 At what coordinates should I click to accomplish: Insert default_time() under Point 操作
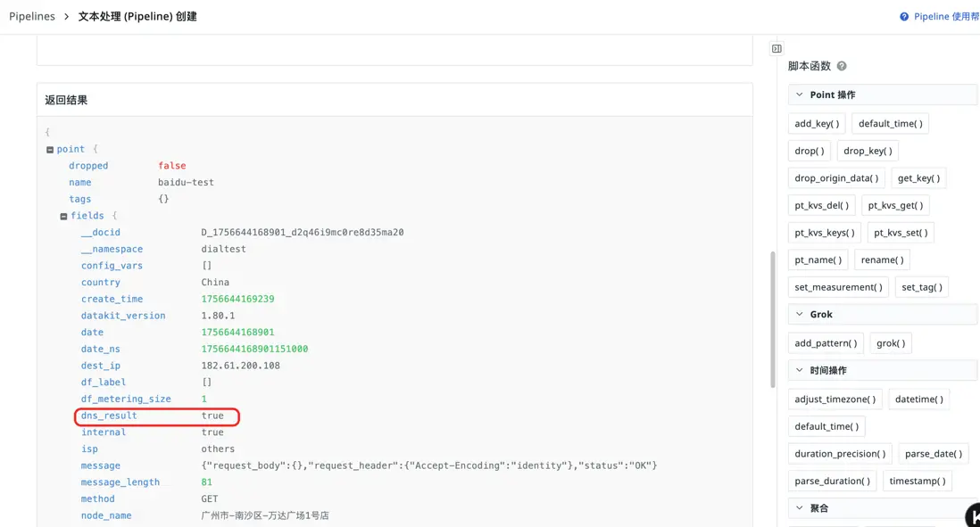[x=891, y=124]
